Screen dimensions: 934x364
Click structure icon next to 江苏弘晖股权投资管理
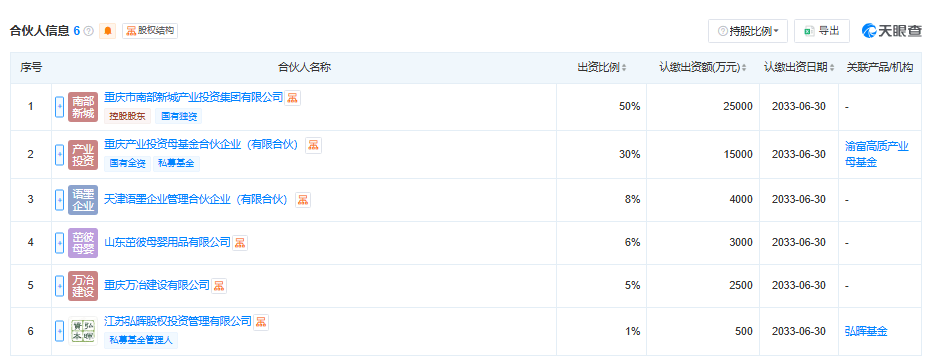click(261, 322)
